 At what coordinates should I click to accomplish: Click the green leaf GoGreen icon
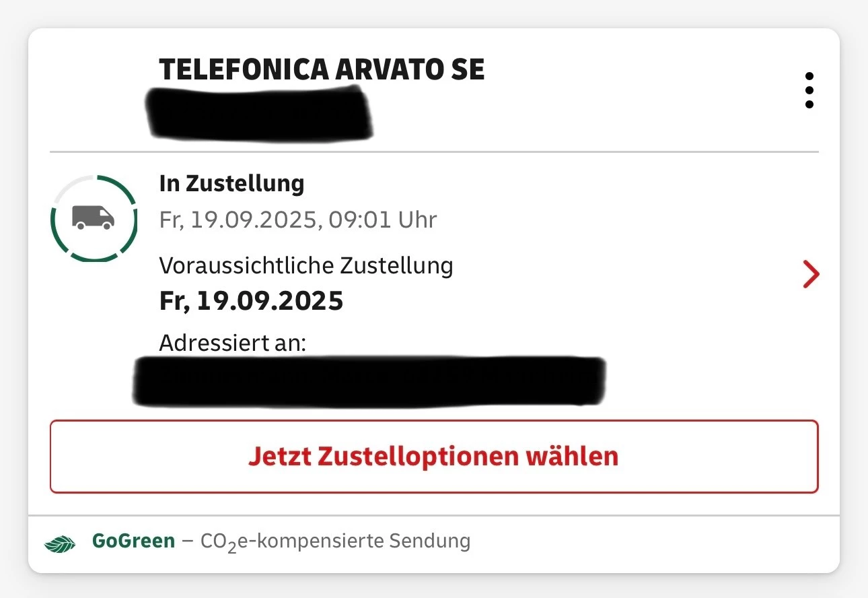tap(61, 543)
